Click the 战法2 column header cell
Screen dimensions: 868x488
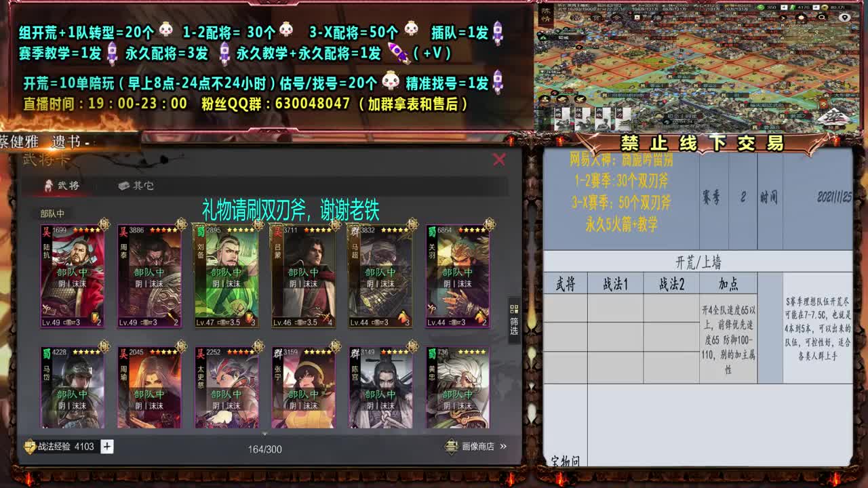[x=671, y=283]
